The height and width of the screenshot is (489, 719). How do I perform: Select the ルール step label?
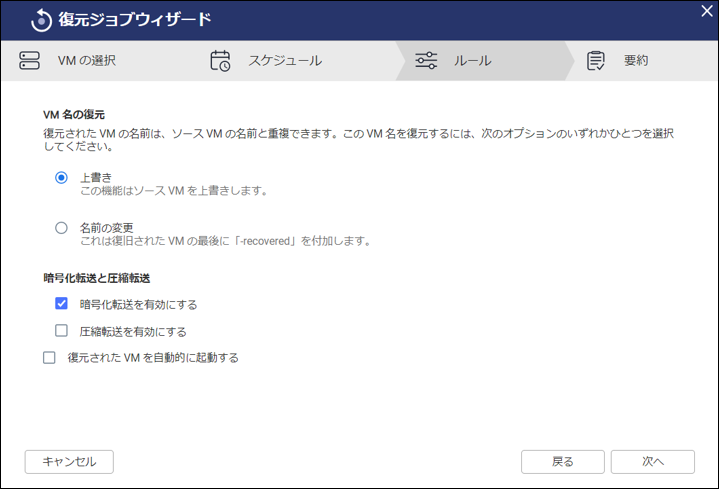tap(473, 61)
